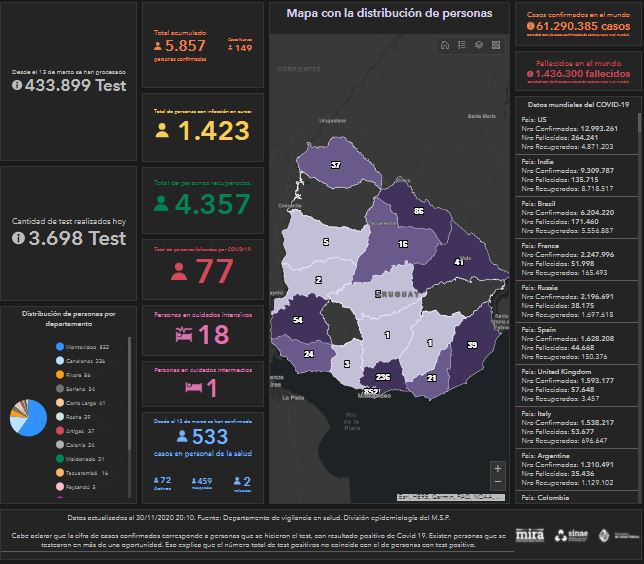Open the basemap gallery grid icon
Image resolution: width=644 pixels, height=564 pixels.
(496, 45)
